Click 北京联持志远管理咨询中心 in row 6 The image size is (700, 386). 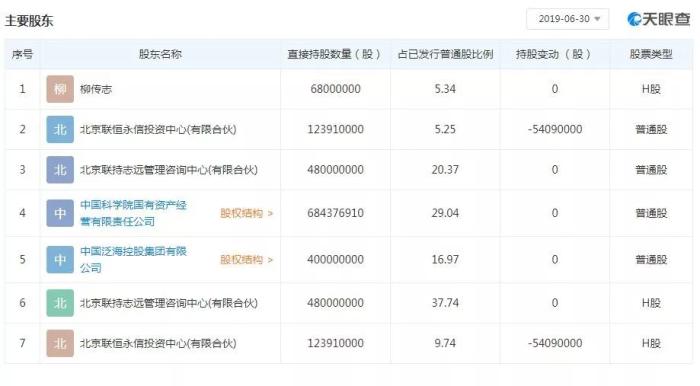[x=169, y=303]
